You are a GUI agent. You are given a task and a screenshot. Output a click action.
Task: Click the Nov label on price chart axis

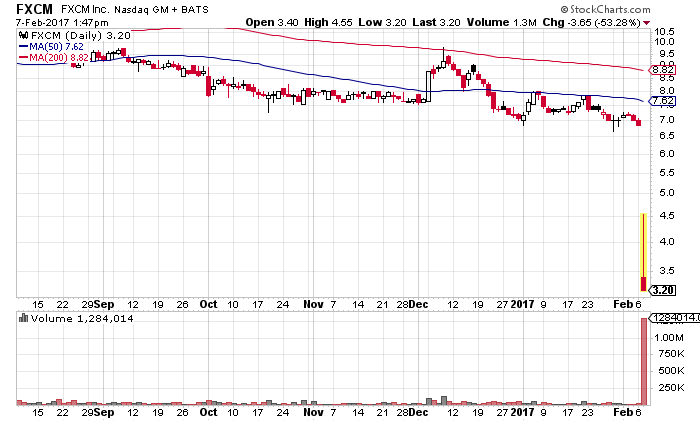[x=313, y=304]
